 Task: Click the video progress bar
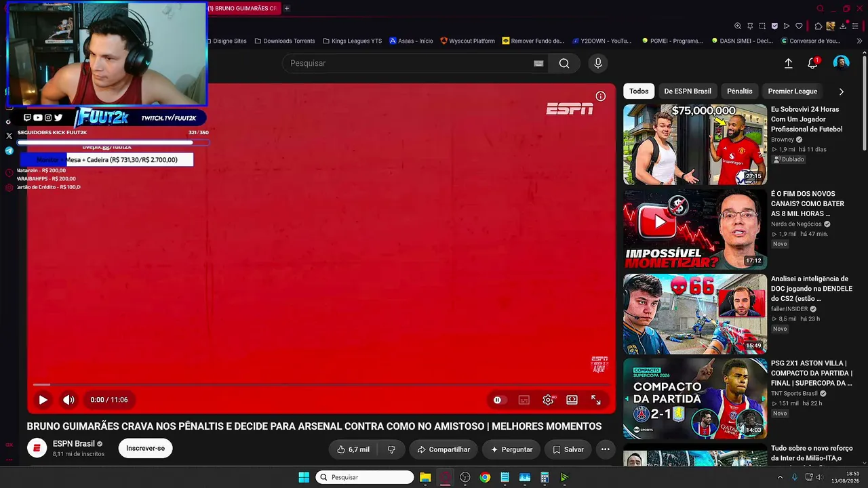pyautogui.click(x=321, y=384)
